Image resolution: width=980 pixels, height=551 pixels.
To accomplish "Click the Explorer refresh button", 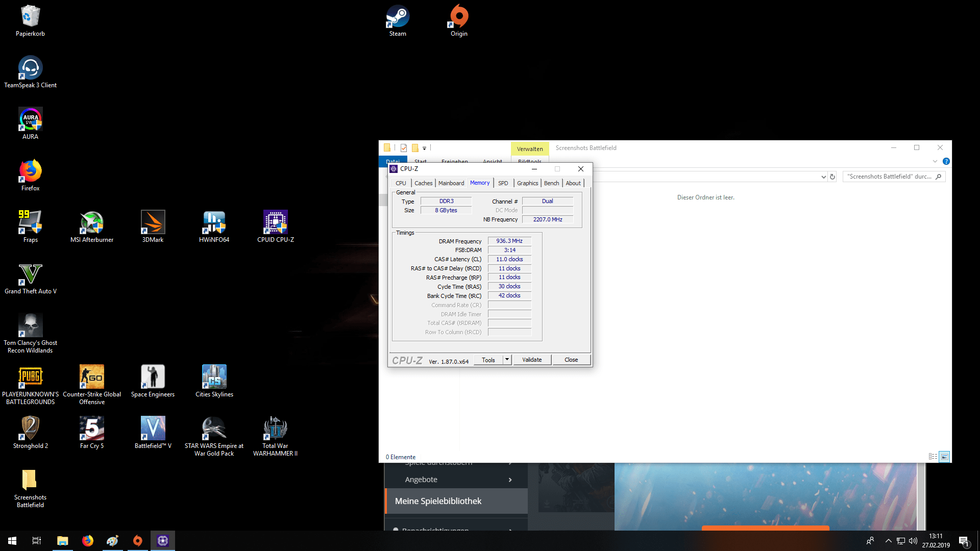I will click(x=832, y=177).
